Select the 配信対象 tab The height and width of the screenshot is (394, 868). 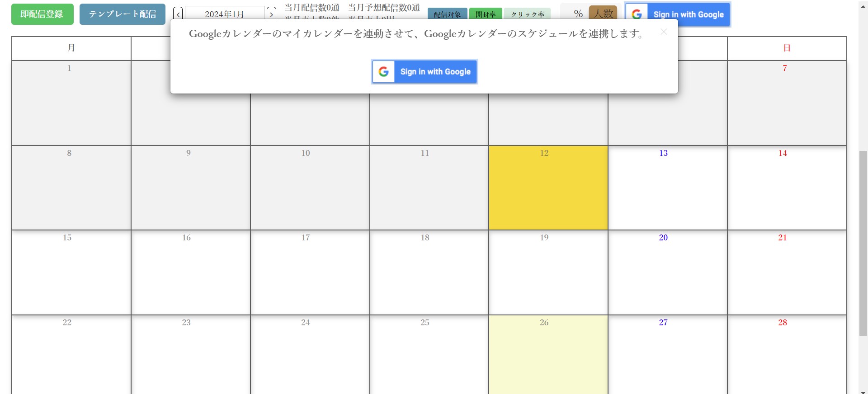448,14
